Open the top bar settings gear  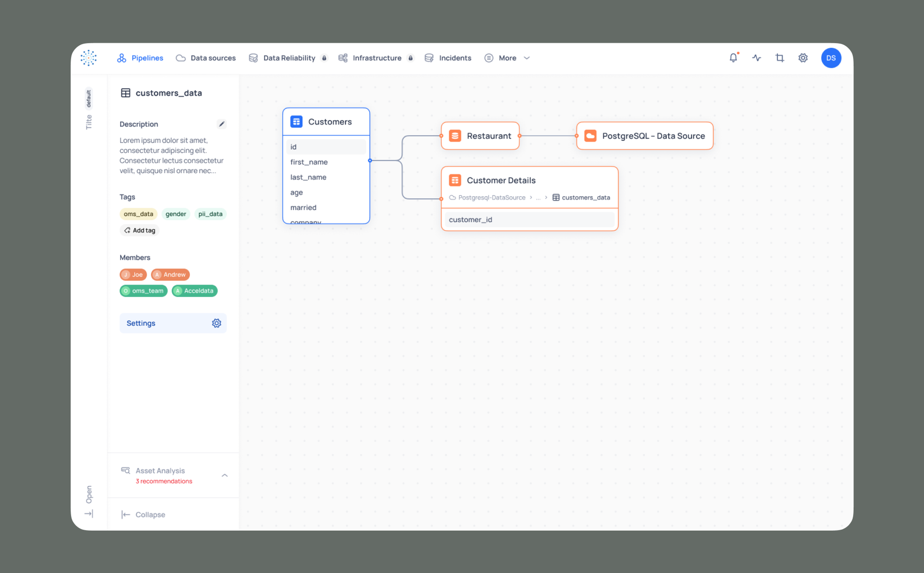[803, 58]
